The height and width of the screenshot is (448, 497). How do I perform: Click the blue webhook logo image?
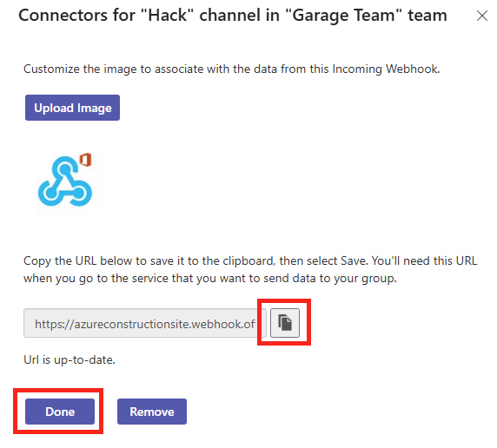(65, 181)
